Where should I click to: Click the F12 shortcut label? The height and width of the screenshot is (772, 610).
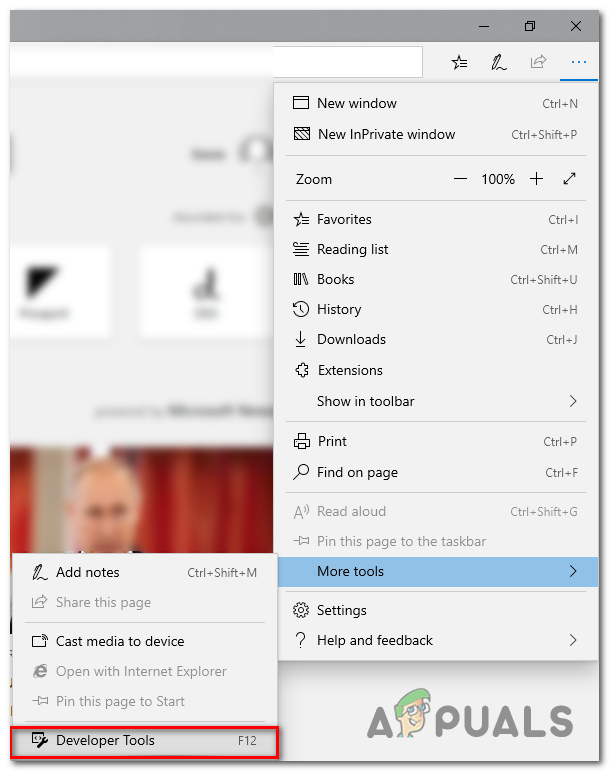click(x=247, y=740)
